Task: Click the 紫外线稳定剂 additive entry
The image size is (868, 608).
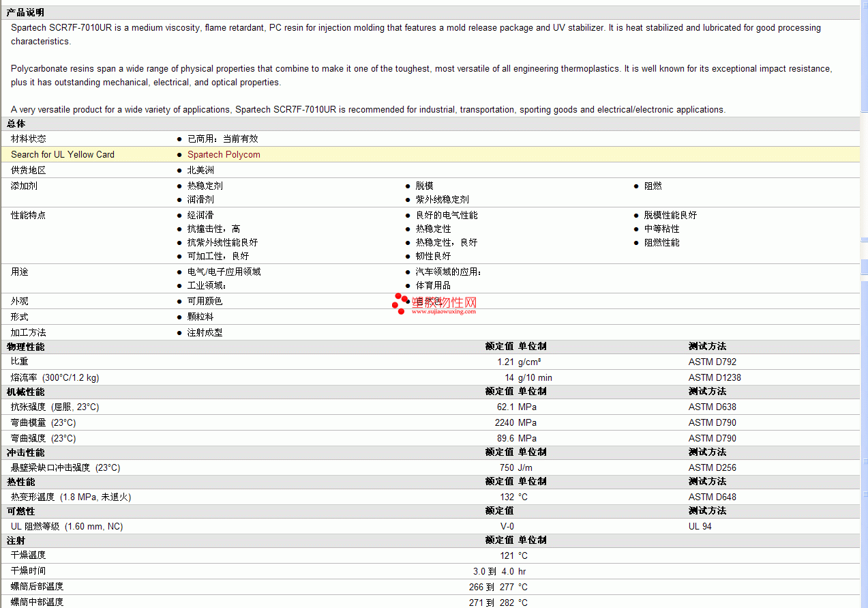Action: point(443,199)
